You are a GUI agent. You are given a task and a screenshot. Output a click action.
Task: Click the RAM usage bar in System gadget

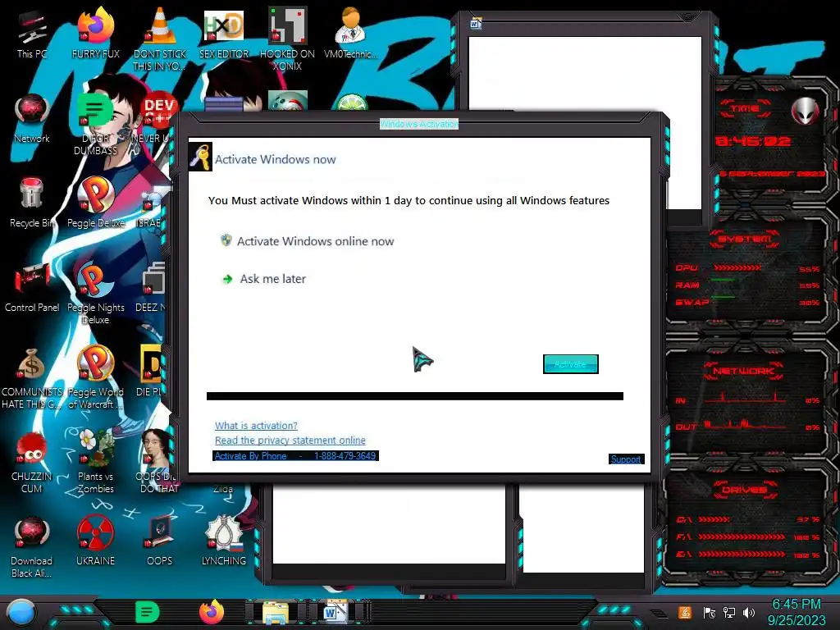pos(724,281)
